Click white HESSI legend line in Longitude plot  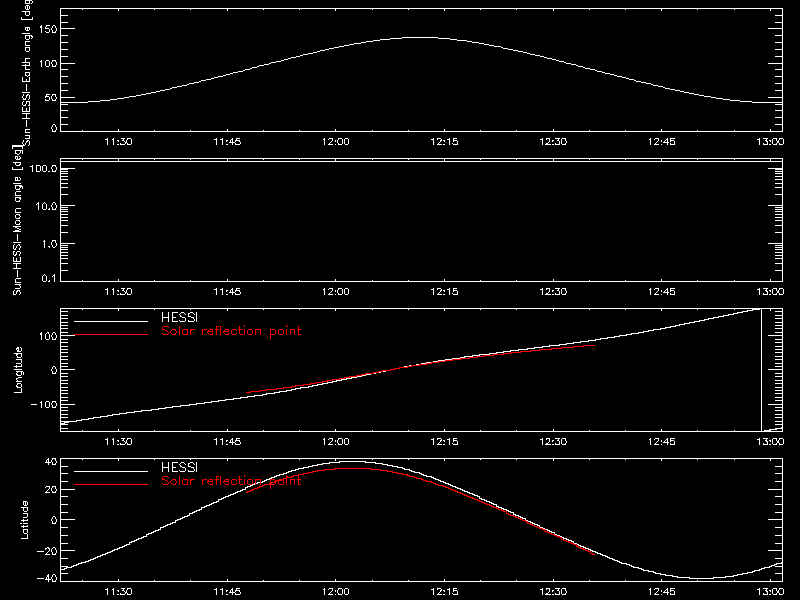111,321
